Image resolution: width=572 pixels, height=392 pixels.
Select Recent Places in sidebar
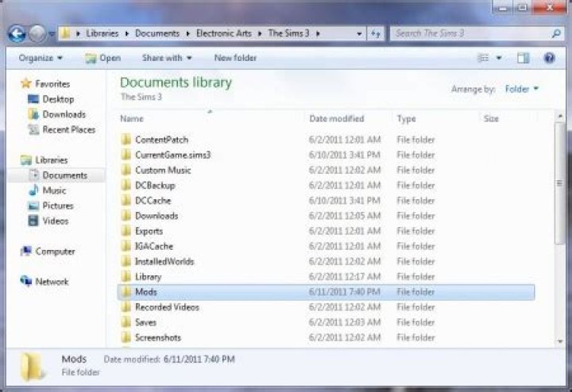coord(68,129)
